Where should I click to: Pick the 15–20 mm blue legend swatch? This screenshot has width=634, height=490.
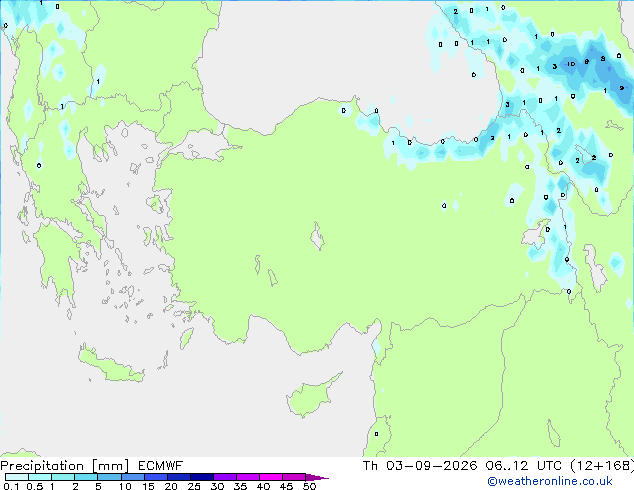click(155, 477)
